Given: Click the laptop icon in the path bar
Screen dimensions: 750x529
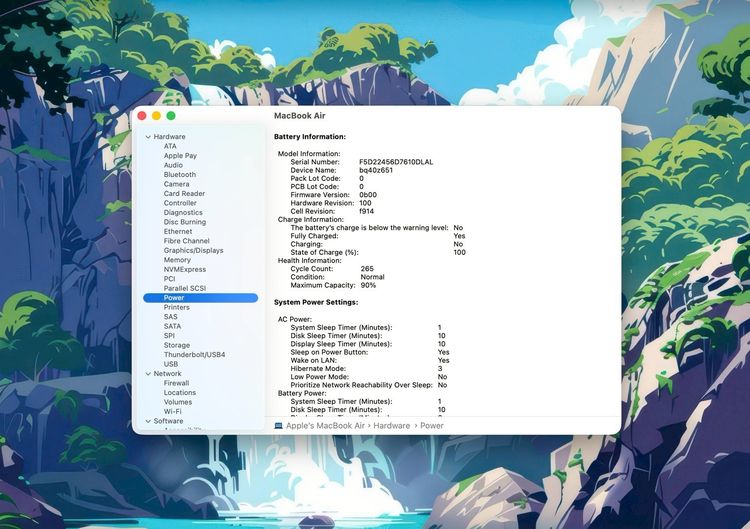Looking at the screenshot, I should 278,426.
